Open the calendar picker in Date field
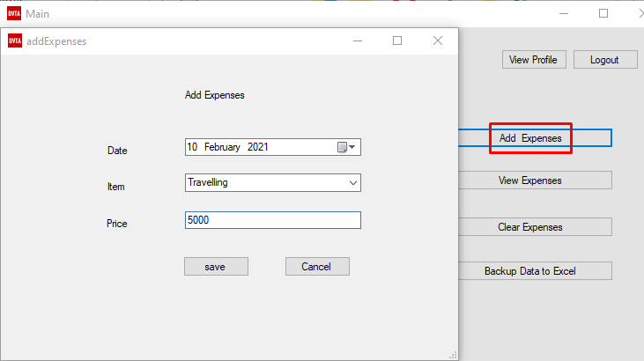This screenshot has height=361, width=644. point(346,147)
